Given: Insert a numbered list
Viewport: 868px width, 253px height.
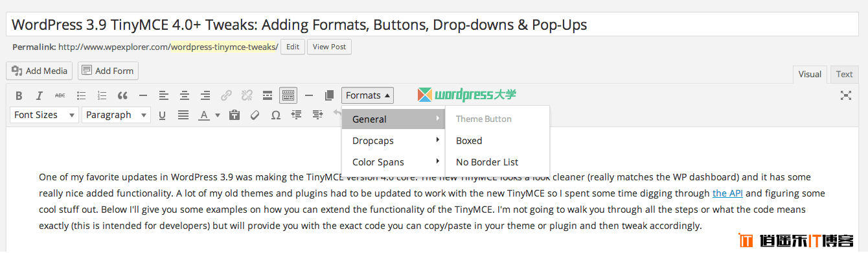Looking at the screenshot, I should pyautogui.click(x=102, y=96).
